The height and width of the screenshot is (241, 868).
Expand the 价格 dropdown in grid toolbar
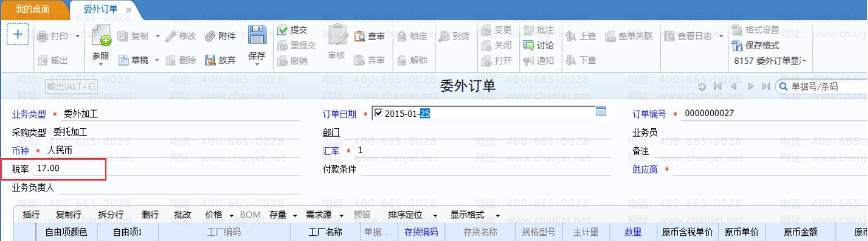[x=232, y=215]
